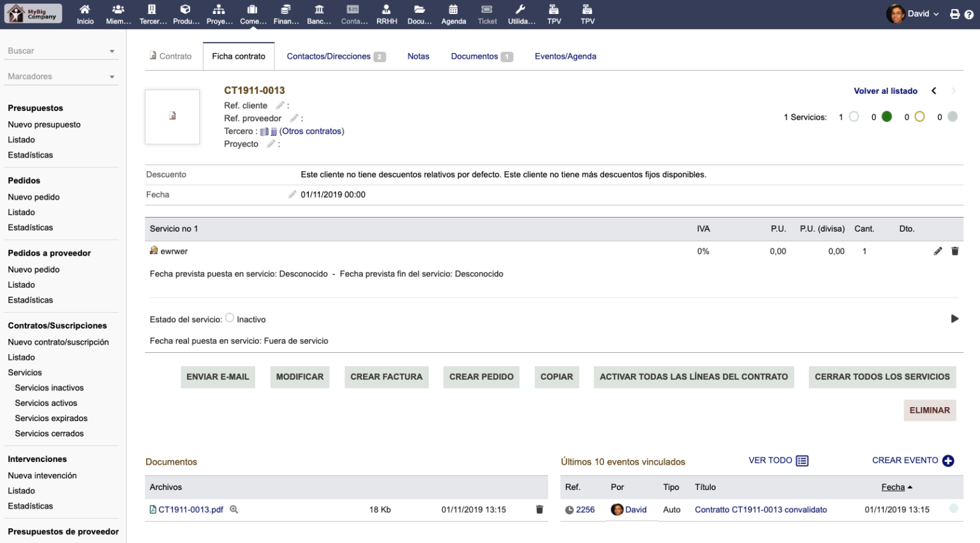Preview CT1911-0013.pdf with magnifier icon

234,509
